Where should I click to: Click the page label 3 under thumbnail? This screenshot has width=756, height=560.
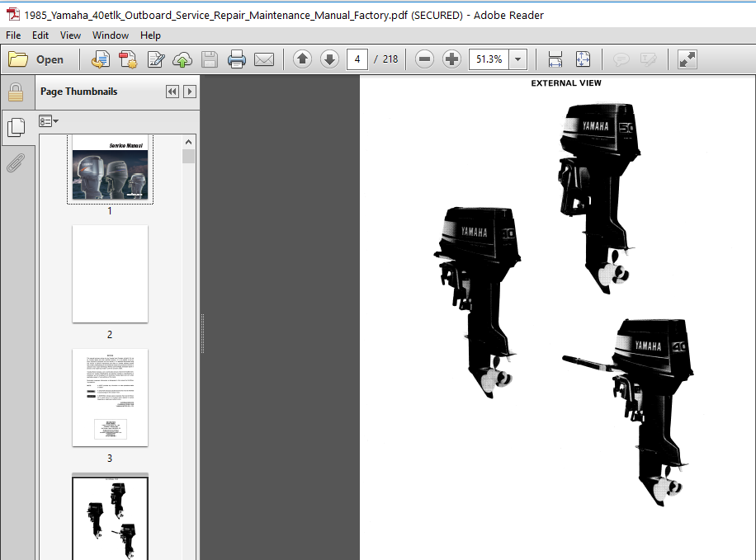110,459
